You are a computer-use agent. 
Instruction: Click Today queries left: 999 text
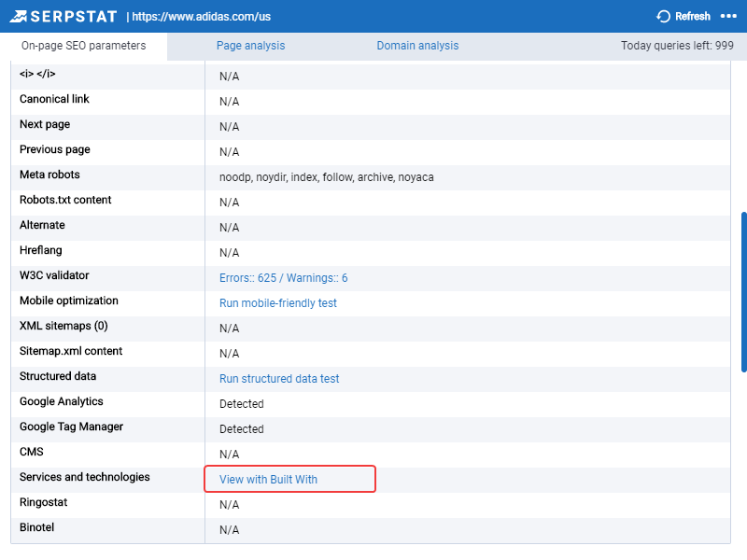(x=677, y=46)
